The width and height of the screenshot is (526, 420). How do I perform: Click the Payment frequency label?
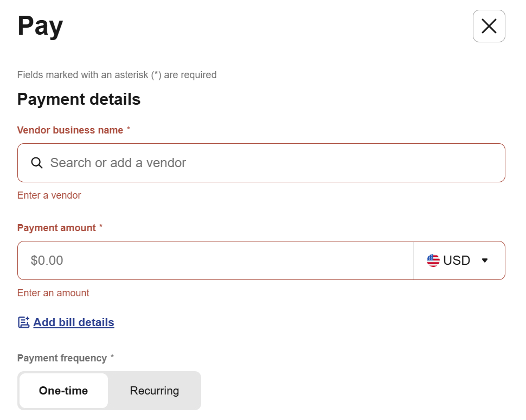pyautogui.click(x=62, y=358)
